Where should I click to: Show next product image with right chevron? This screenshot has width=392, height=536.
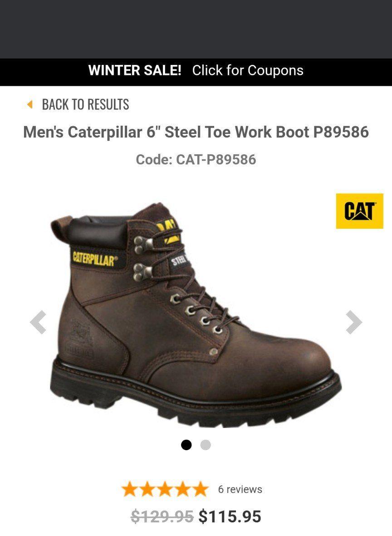(x=354, y=322)
